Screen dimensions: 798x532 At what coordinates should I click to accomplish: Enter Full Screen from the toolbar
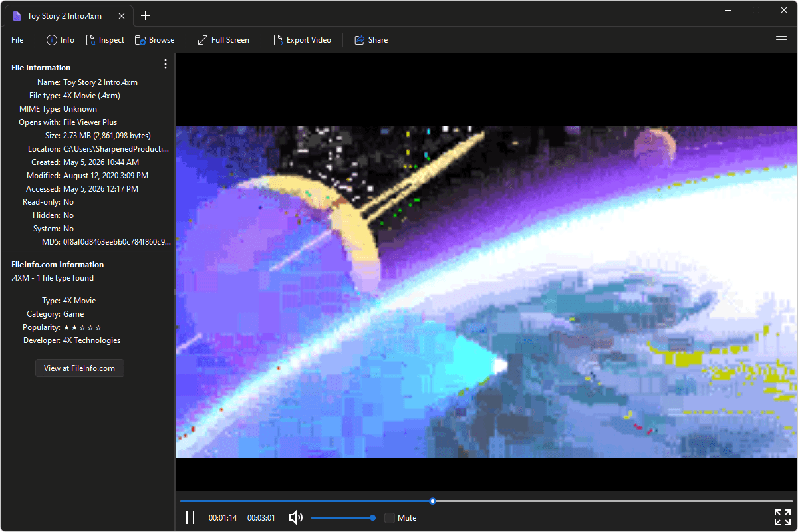pyautogui.click(x=223, y=40)
